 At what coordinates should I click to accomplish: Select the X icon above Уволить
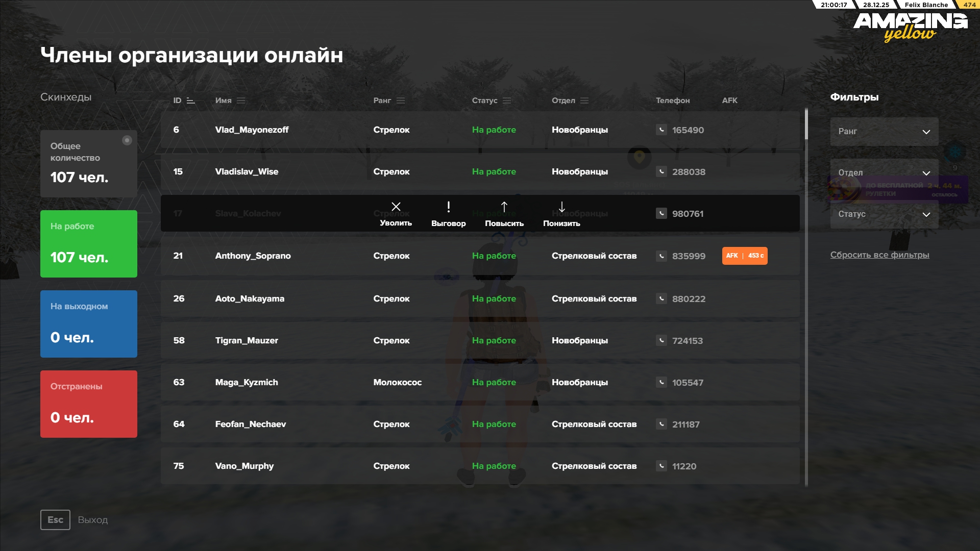pos(396,207)
